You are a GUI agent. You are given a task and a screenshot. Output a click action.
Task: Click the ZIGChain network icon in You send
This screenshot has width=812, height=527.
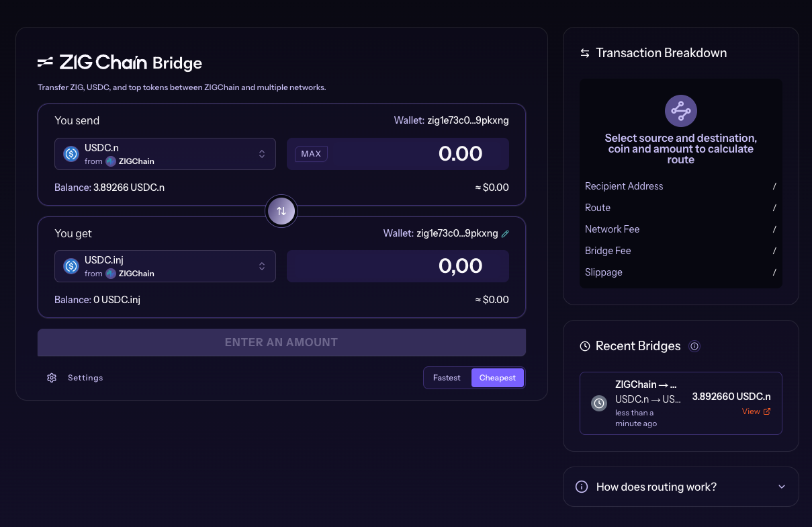point(111,161)
